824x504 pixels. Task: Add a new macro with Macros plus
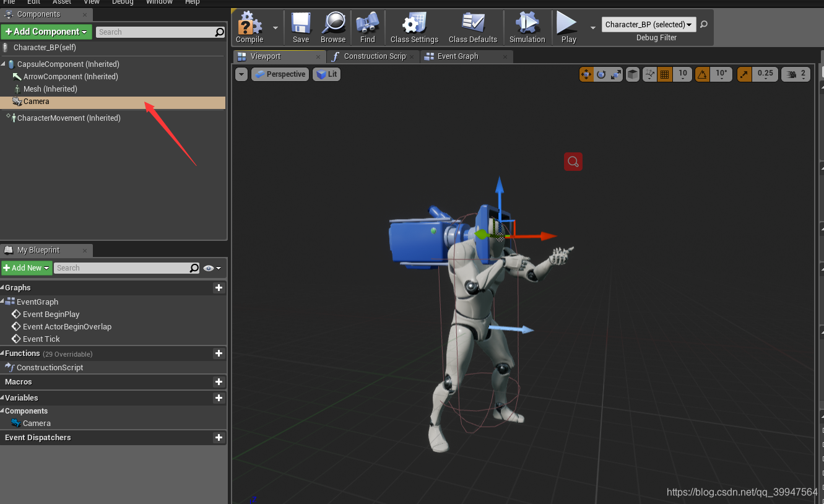[x=219, y=381]
